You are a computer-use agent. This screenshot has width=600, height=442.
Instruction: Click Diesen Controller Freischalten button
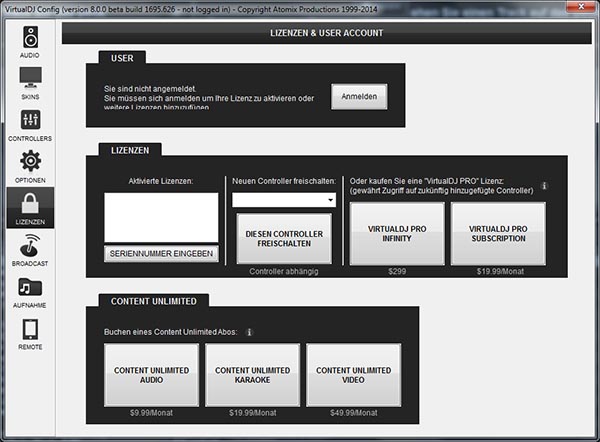tap(284, 238)
